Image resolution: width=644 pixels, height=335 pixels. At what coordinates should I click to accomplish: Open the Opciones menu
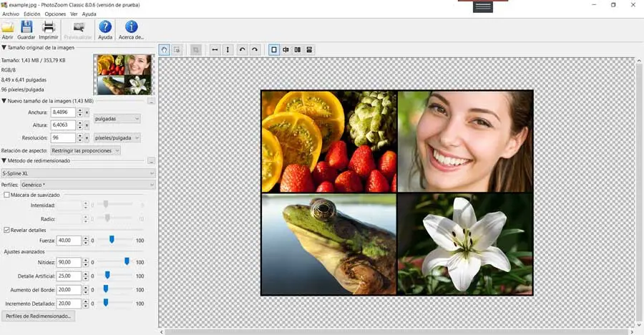coord(55,14)
